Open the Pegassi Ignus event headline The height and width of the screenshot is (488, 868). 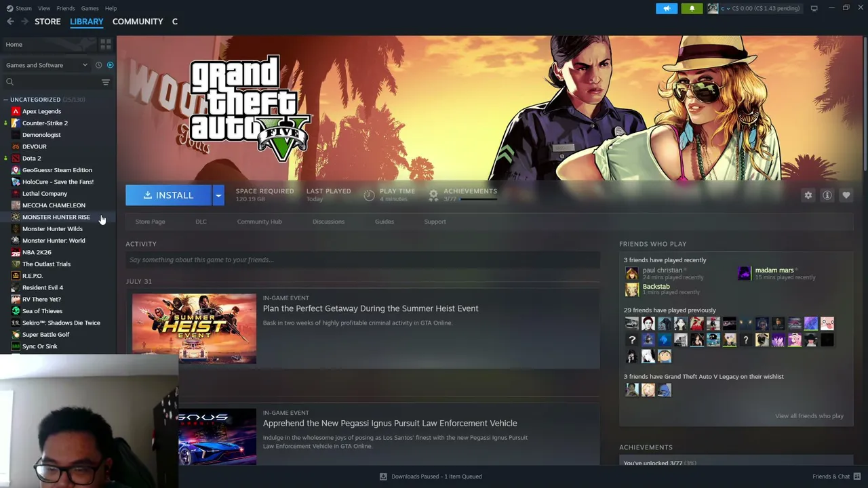click(390, 423)
